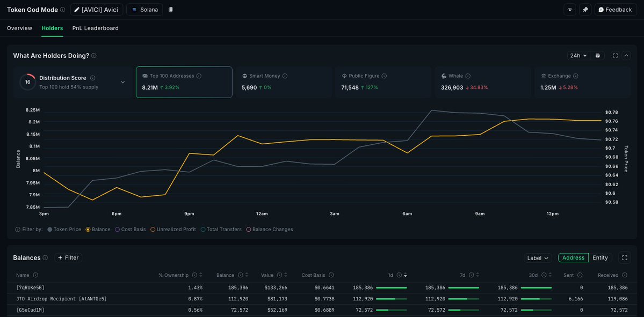
Task: Open the PnL Leaderboard tab
Action: (x=95, y=28)
